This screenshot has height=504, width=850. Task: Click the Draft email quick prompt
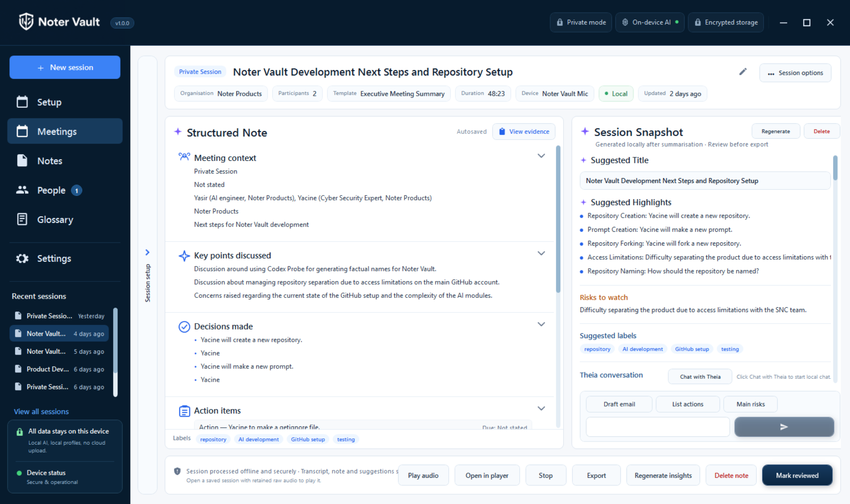click(619, 404)
